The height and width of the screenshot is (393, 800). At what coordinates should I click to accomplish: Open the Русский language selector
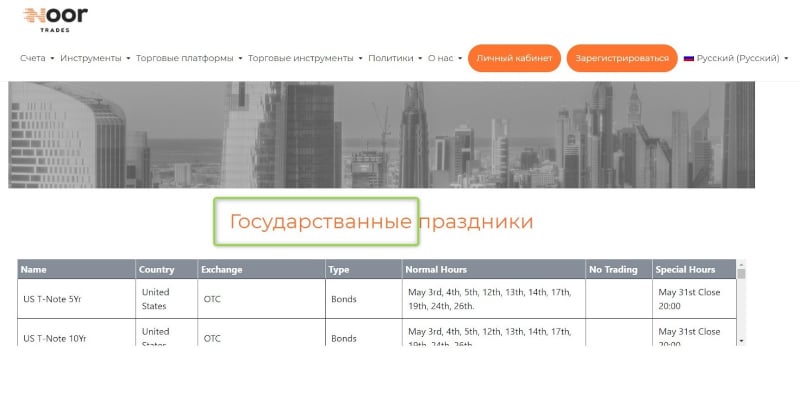point(736,58)
